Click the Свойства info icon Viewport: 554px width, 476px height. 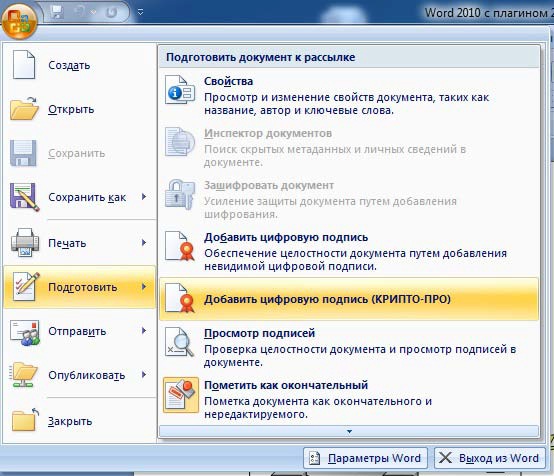pyautogui.click(x=180, y=89)
